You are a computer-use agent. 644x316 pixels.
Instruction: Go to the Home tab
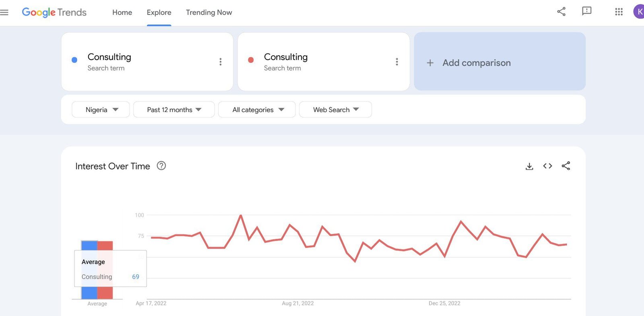point(122,12)
